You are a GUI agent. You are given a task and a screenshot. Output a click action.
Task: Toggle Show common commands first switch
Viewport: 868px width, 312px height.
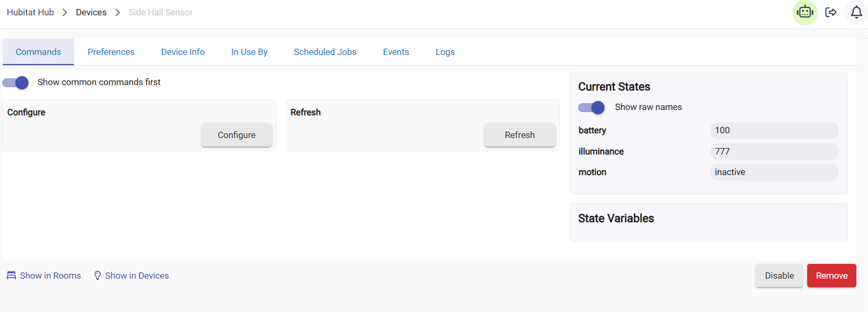point(16,82)
